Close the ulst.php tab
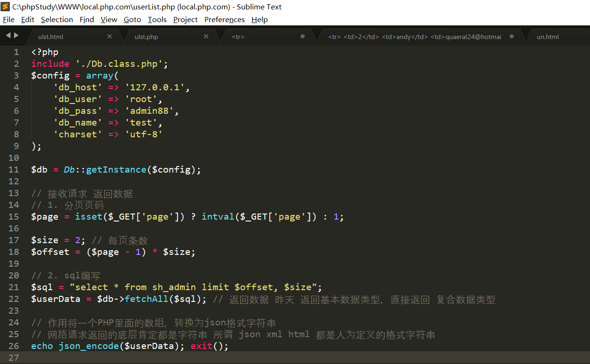The height and width of the screenshot is (364, 590). coord(206,36)
